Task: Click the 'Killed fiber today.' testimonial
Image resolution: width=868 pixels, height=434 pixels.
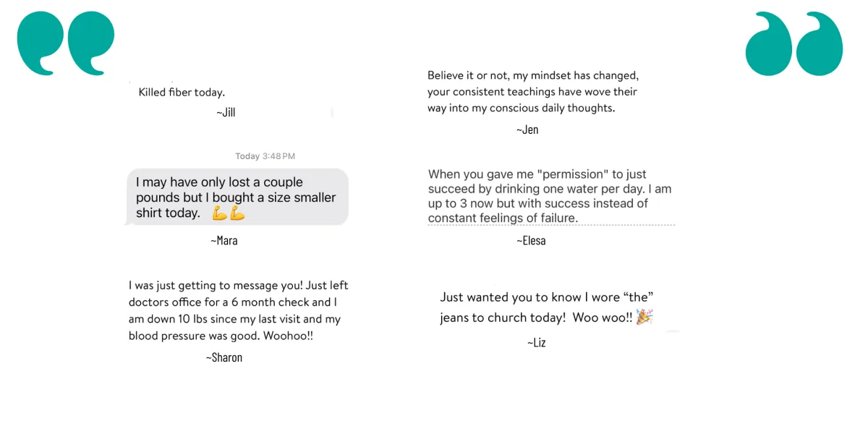Action: [x=182, y=93]
